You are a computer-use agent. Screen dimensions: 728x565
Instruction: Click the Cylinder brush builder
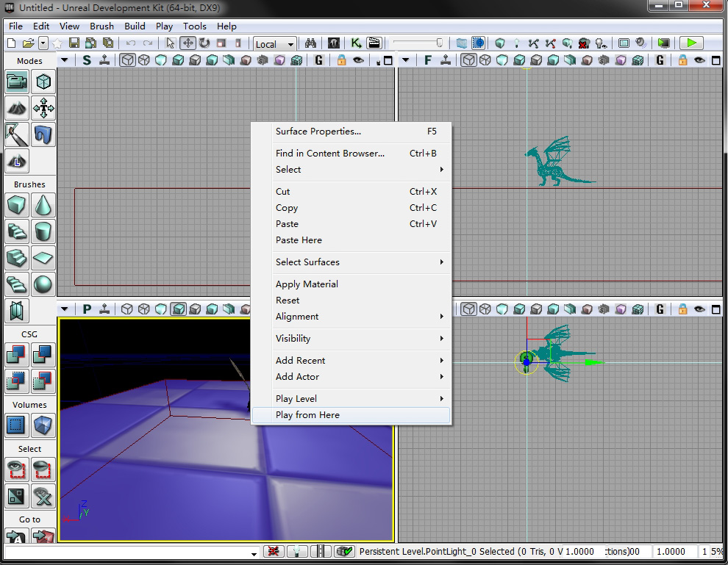tap(44, 231)
